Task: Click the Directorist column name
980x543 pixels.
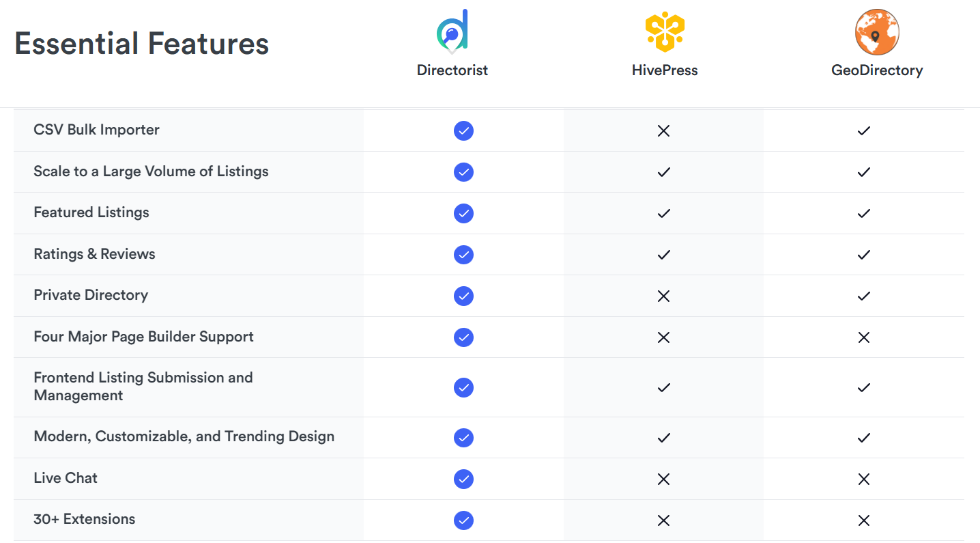Action: 452,70
